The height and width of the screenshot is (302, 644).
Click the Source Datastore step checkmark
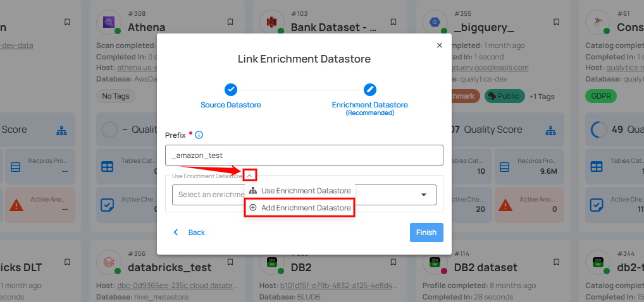231,90
